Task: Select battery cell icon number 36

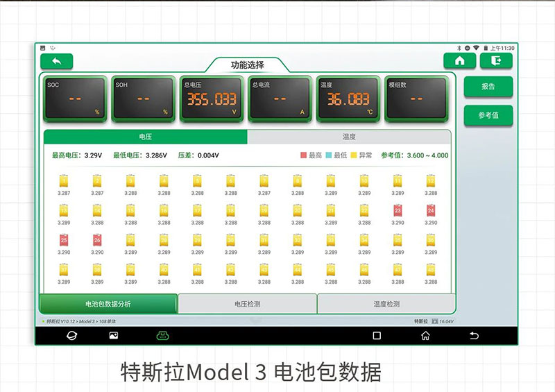Action: [x=431, y=241]
